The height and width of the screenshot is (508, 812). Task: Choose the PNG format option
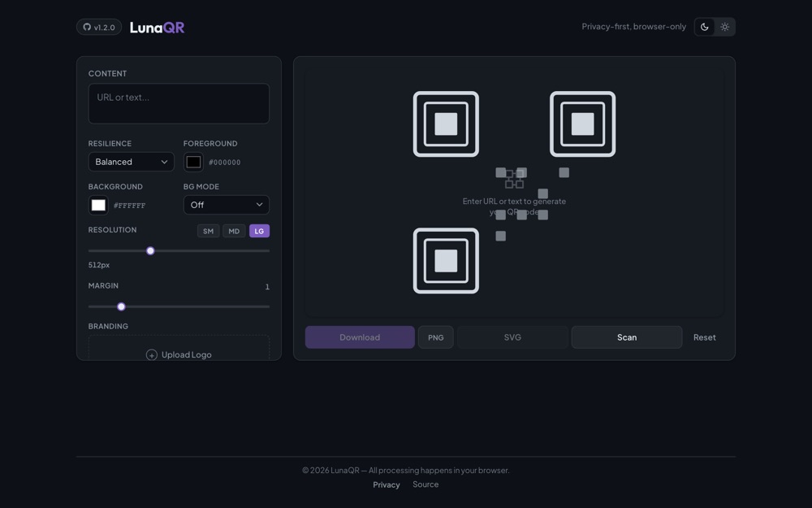point(435,337)
